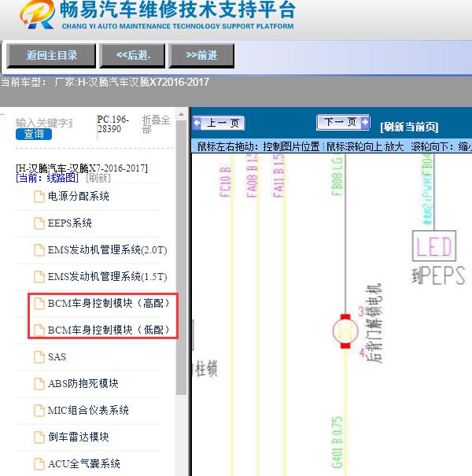This screenshot has height=476, width=472.
Task: Select EEPS系统 tree entry text
Action: pyautogui.click(x=69, y=223)
